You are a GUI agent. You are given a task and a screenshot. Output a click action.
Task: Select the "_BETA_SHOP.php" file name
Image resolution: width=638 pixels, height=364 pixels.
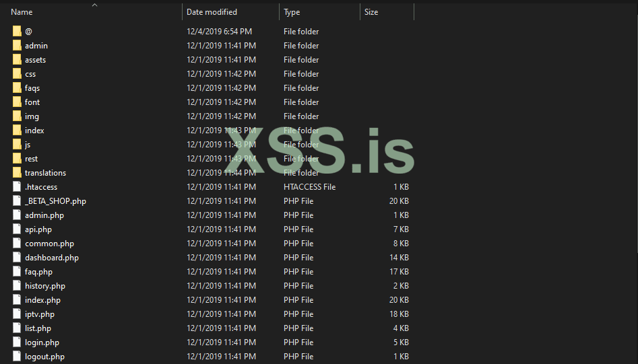[x=55, y=201]
